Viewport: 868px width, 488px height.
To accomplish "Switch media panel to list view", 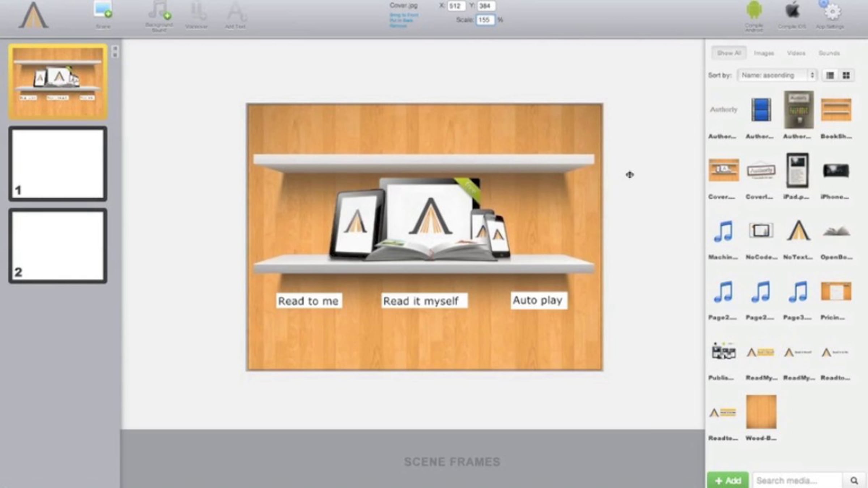I will 830,75.
